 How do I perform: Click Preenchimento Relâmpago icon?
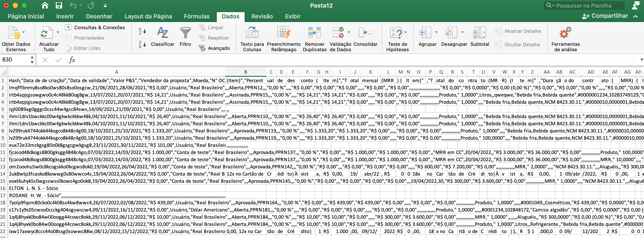click(284, 33)
